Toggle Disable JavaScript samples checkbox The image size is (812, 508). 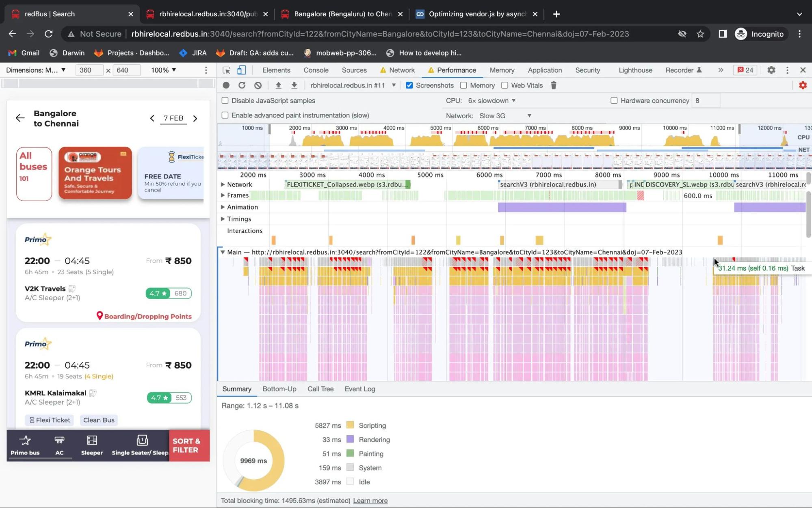click(225, 100)
